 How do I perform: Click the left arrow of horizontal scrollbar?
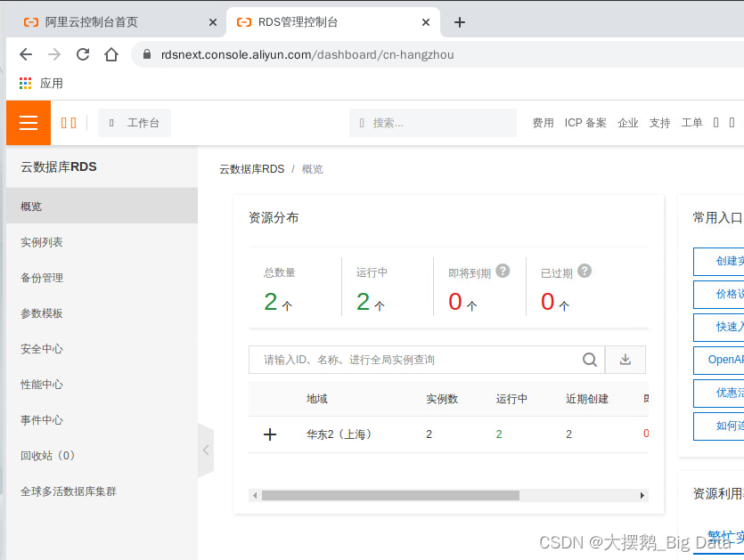click(255, 496)
